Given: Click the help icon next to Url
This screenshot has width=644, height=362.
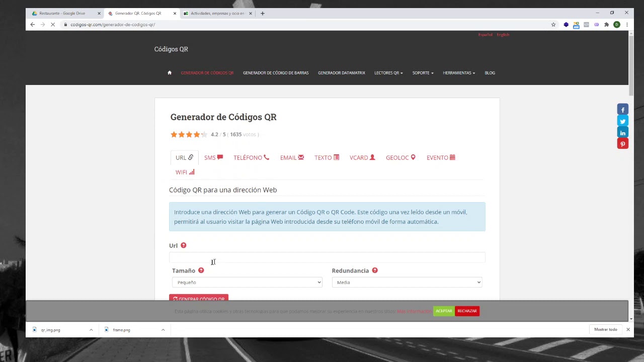Looking at the screenshot, I should 183,245.
